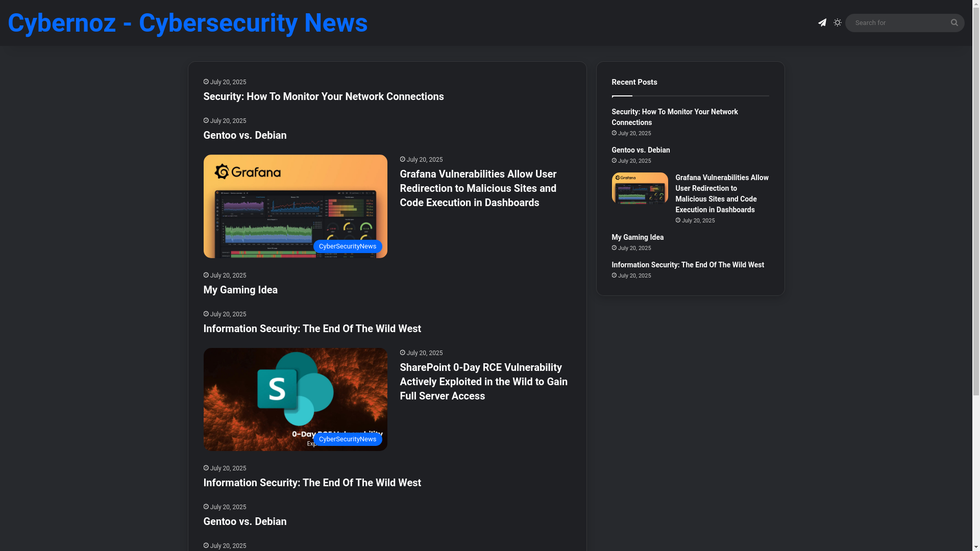980x551 pixels.
Task: Click the Telegram paper-plane icon in header
Action: point(822,23)
